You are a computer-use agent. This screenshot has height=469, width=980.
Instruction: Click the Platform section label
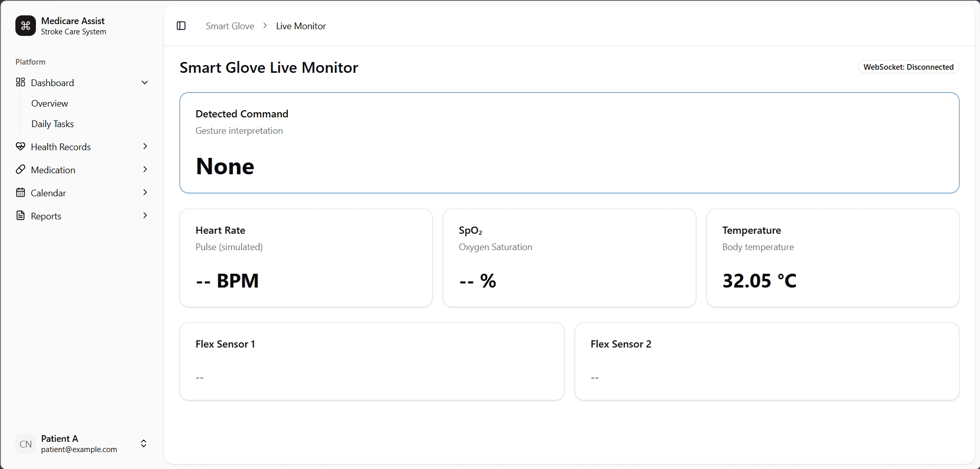[30, 62]
